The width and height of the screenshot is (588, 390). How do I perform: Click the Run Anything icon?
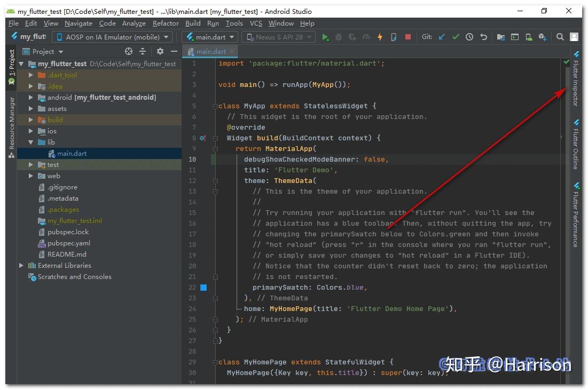tap(515, 37)
